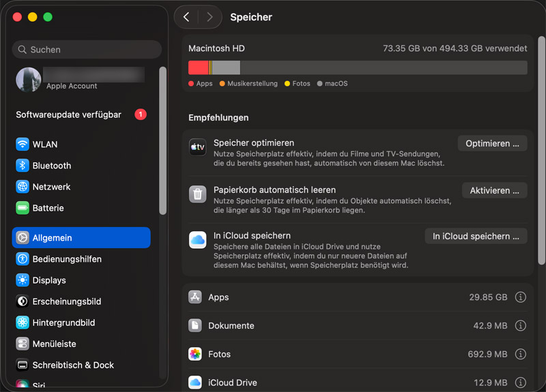546x392 pixels.
Task: Click the Dokumente file icon
Action: click(x=195, y=326)
